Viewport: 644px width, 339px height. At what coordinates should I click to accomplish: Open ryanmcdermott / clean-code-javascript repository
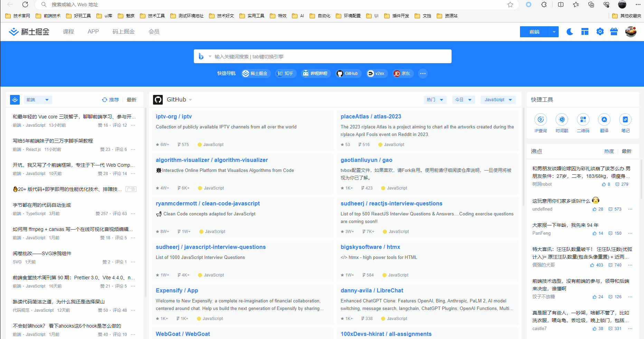click(x=208, y=204)
